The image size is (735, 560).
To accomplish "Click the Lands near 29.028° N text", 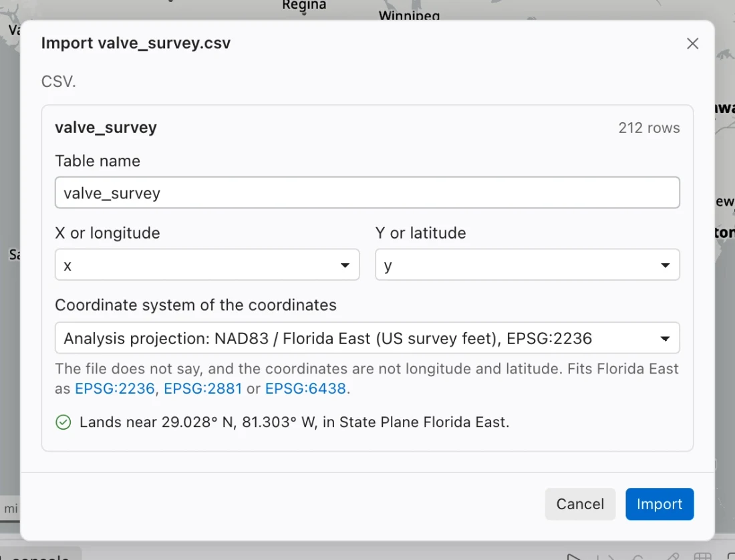I will point(295,422).
